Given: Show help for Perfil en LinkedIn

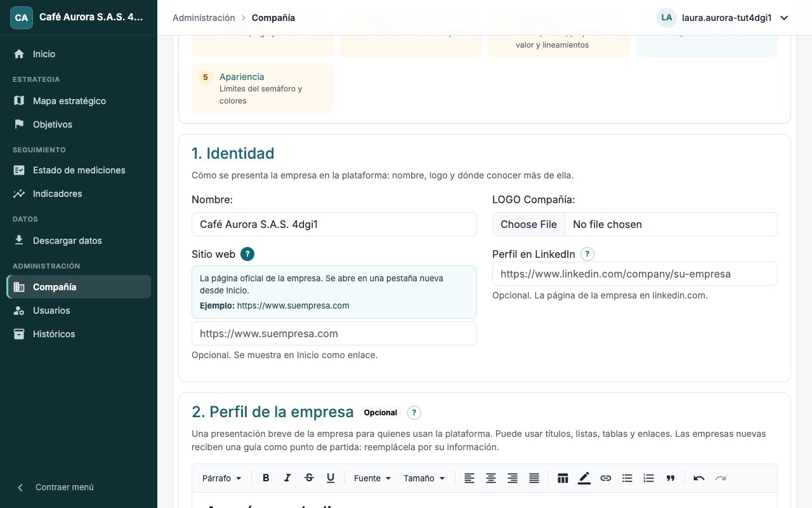Looking at the screenshot, I should pos(587,254).
